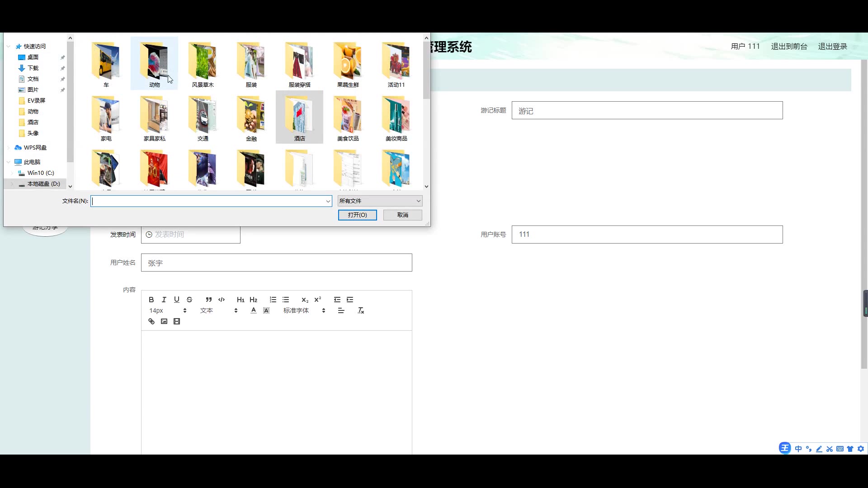Open the text background color picker
The width and height of the screenshot is (868, 488).
pos(266,310)
